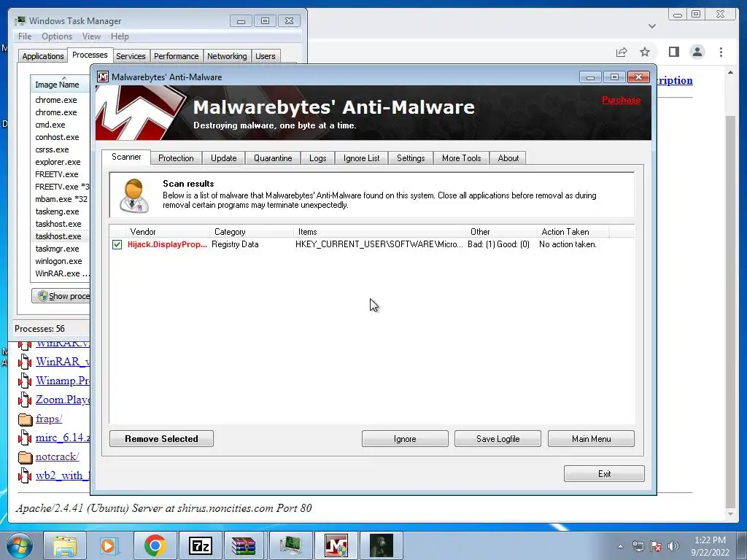The image size is (747, 560).
Task: Click the volume speaker tray icon
Action: [673, 546]
